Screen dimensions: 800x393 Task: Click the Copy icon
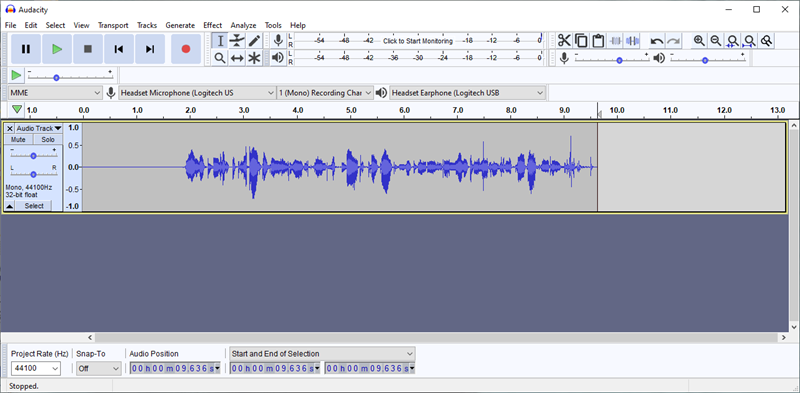[x=581, y=41]
